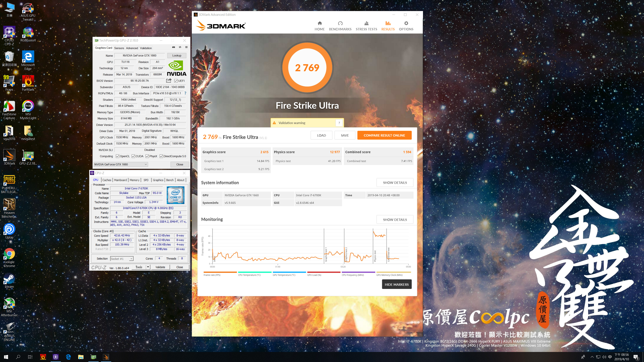Toggle CPU Frequency (MHz) chart legend
This screenshot has height=362, width=644.
pos(358,274)
